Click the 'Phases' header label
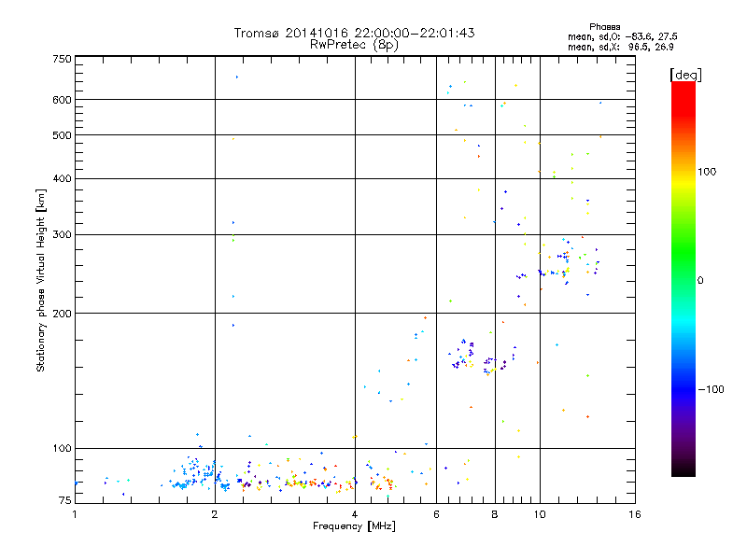The image size is (747, 560). click(604, 27)
